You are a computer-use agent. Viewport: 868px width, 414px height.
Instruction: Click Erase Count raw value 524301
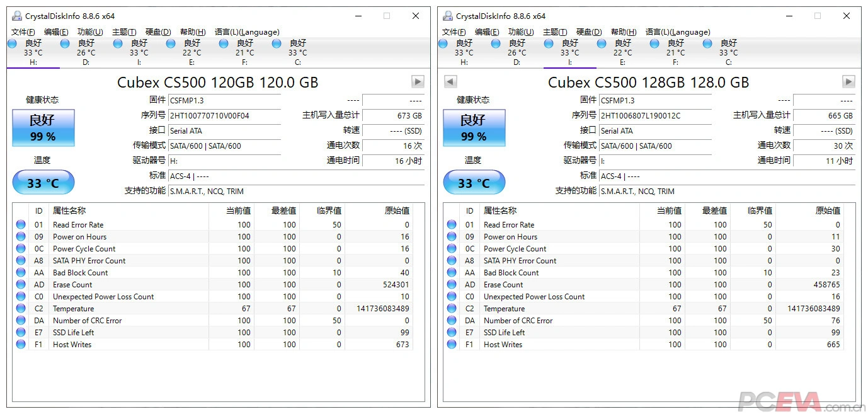tap(396, 284)
